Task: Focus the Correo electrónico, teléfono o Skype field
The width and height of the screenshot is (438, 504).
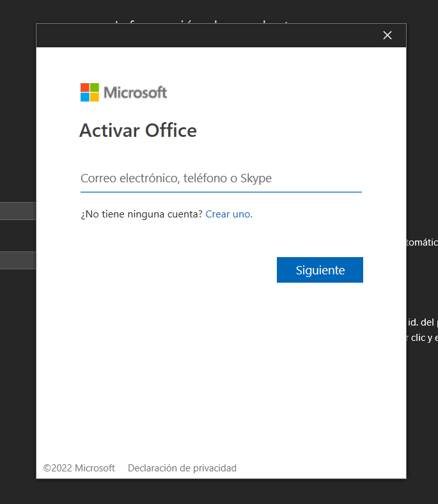Action: [221, 178]
